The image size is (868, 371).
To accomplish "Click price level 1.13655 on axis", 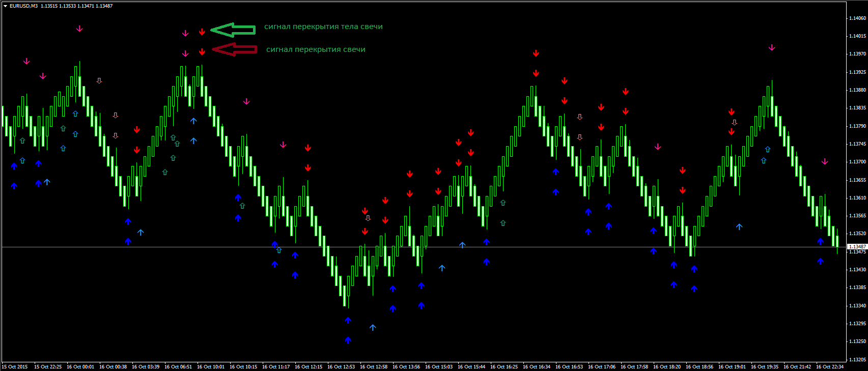I will [x=857, y=180].
